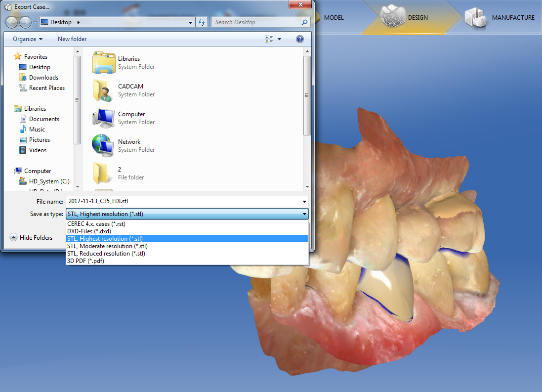542x392 pixels.
Task: Choose STL, Moderate resolution (*.stl) option
Action: [x=187, y=246]
